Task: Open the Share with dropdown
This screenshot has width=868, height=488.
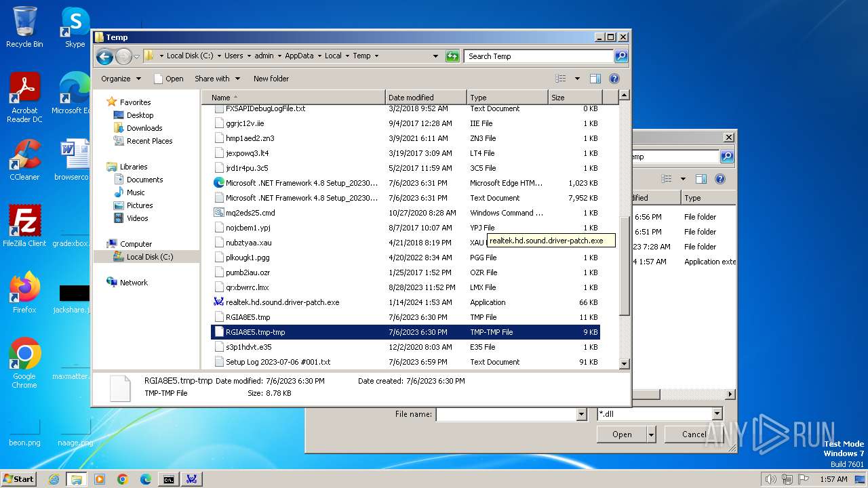Action: pyautogui.click(x=216, y=79)
